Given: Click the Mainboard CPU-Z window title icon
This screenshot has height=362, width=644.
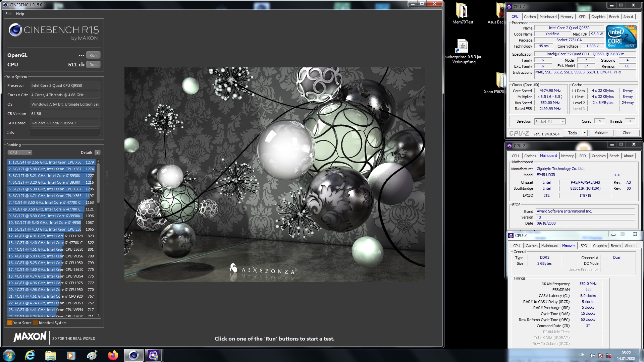Looking at the screenshot, I should coord(510,145).
